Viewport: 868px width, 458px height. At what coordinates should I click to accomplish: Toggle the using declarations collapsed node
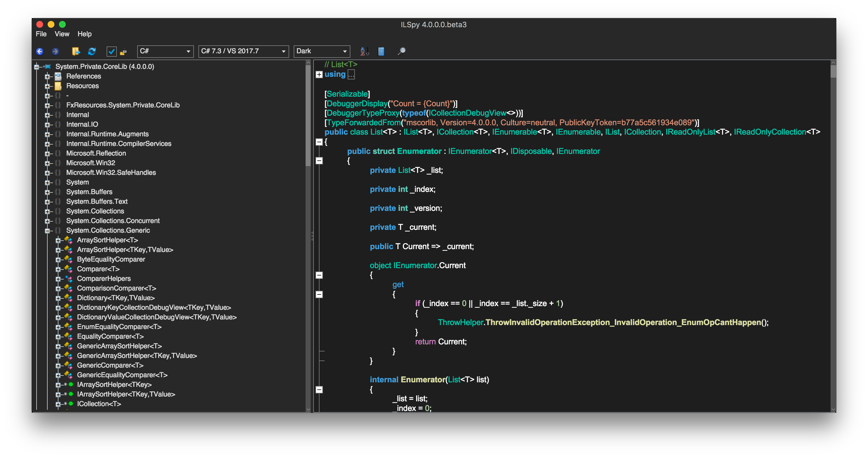pos(319,75)
